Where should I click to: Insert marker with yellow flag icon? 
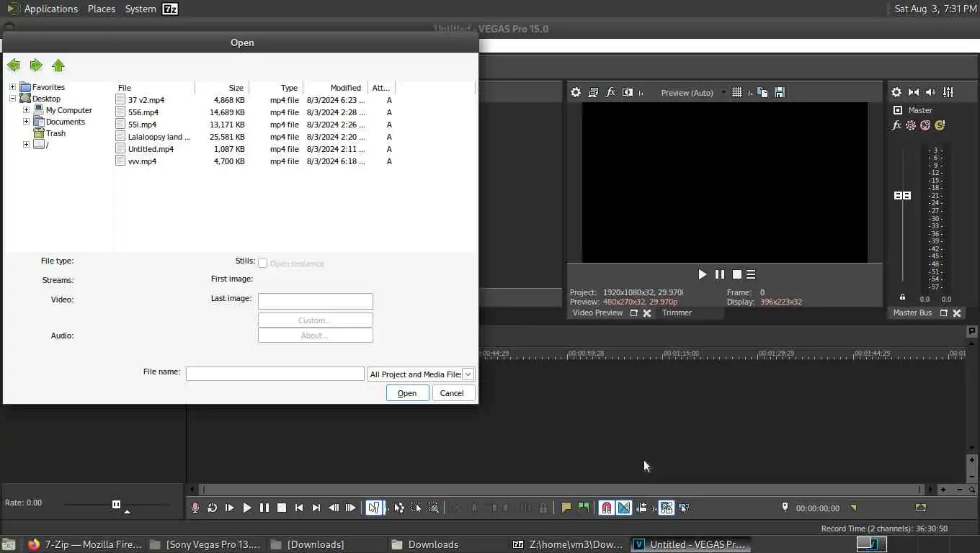[566, 508]
